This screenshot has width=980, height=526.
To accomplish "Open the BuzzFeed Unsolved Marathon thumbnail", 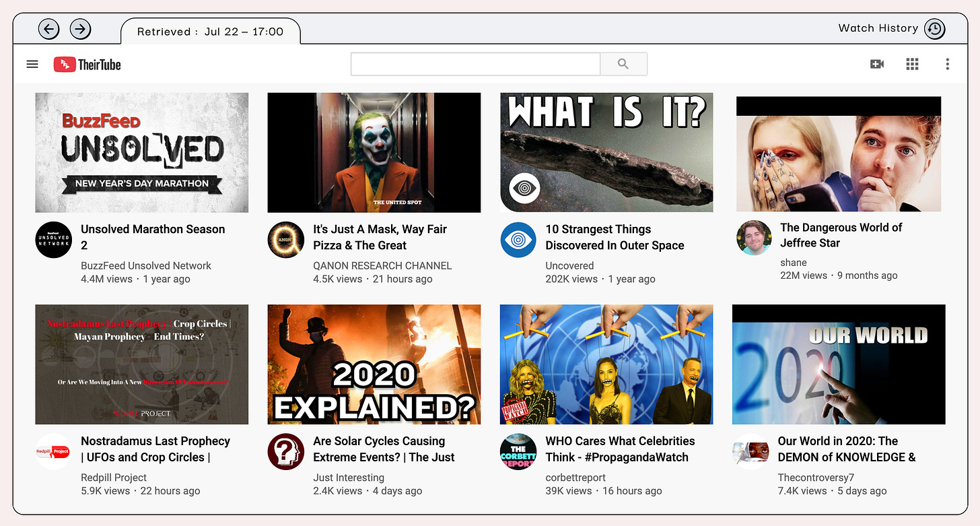I will [142, 153].
